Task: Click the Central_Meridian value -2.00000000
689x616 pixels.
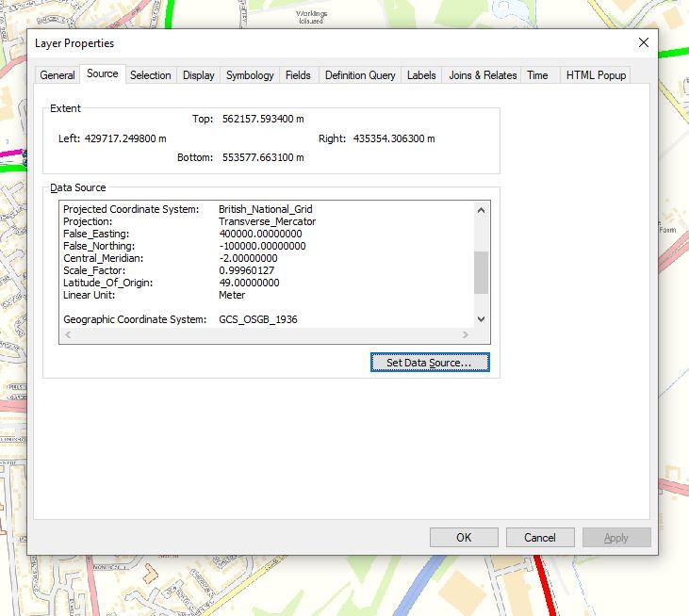Action: point(248,258)
